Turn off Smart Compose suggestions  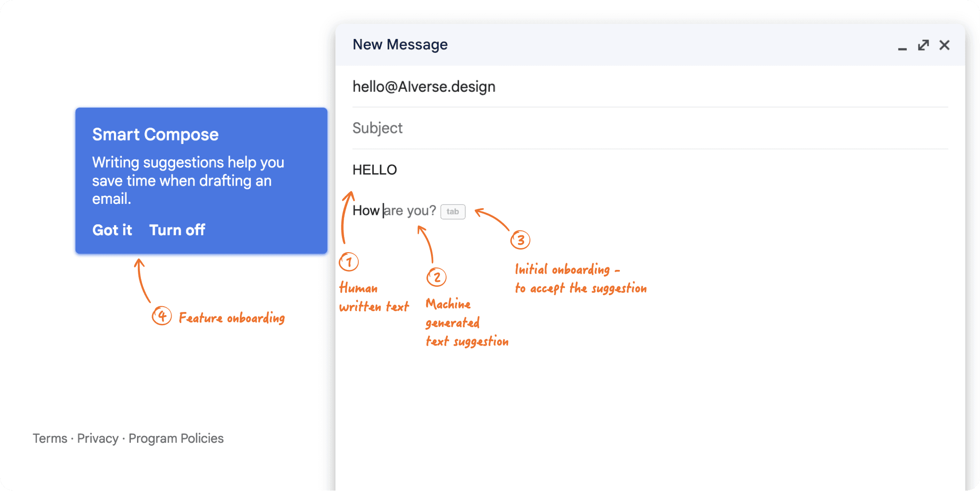pos(177,230)
